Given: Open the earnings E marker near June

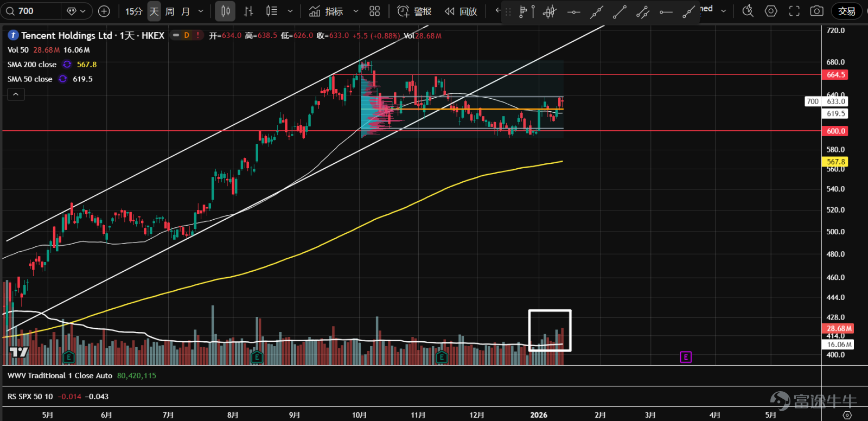Looking at the screenshot, I should point(68,357).
